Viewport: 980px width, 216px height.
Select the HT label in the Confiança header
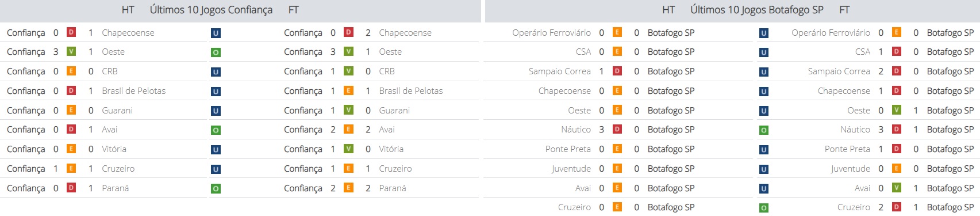coord(128,10)
